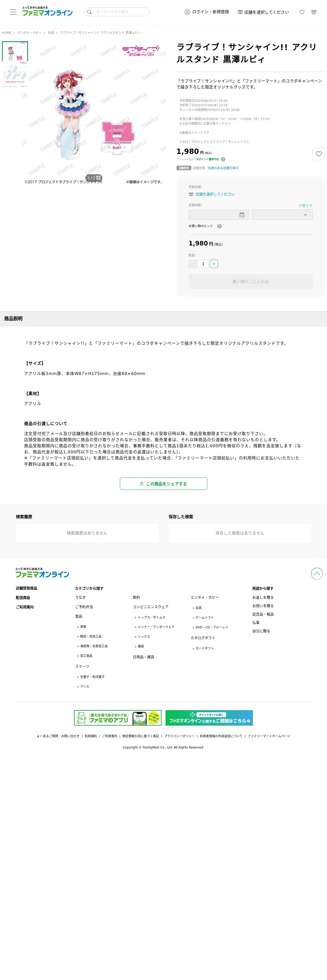
Task: Expand the pickup time dropdown
Action: click(282, 214)
